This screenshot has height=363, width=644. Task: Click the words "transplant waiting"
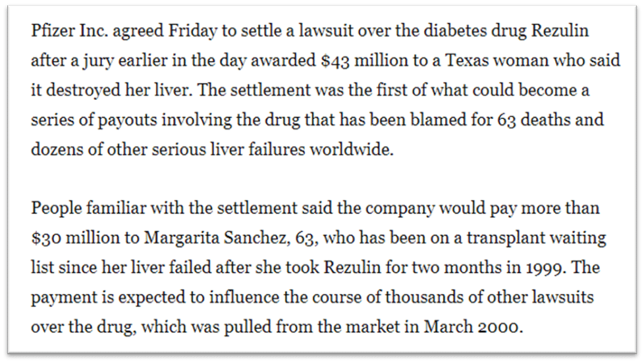(x=536, y=238)
